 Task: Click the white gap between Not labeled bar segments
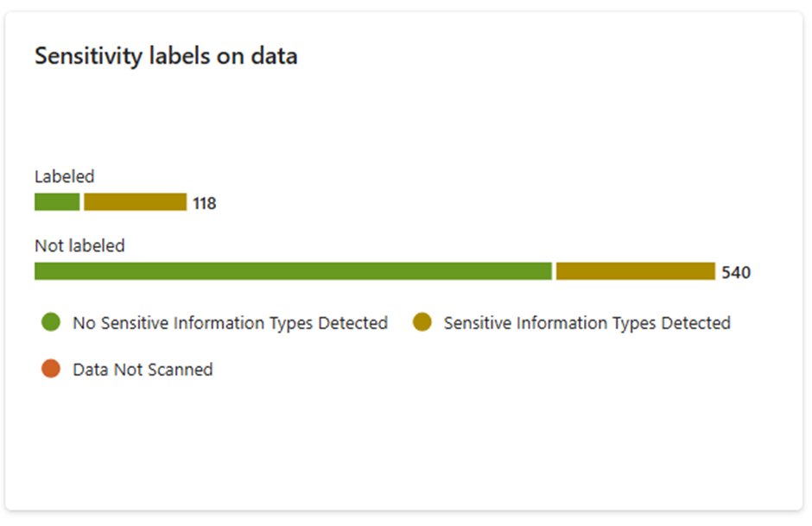tap(554, 271)
